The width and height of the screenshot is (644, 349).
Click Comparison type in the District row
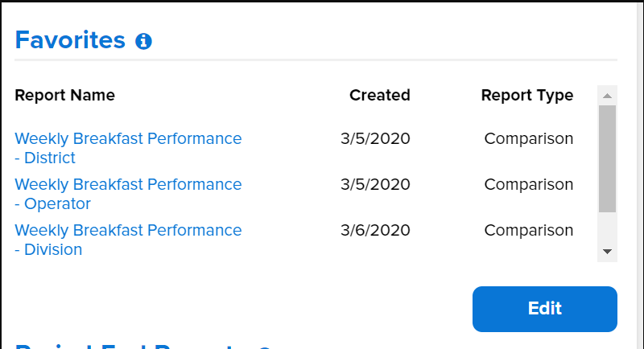coord(528,139)
